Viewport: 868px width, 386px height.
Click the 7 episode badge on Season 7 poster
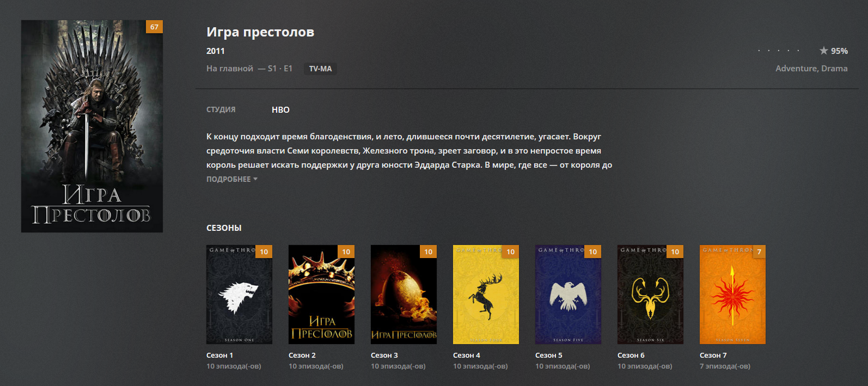[759, 252]
